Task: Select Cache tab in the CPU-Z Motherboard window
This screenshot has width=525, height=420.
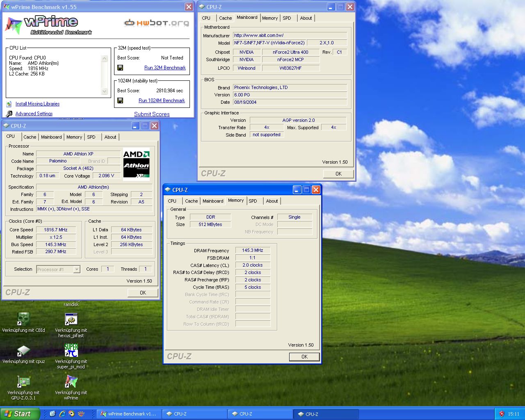Action: [x=225, y=18]
